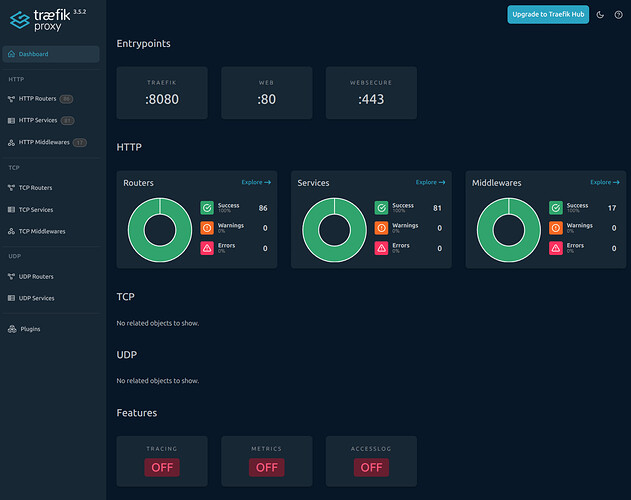631x500 pixels.
Task: Click Explore link in Middlewares card
Action: coord(604,183)
